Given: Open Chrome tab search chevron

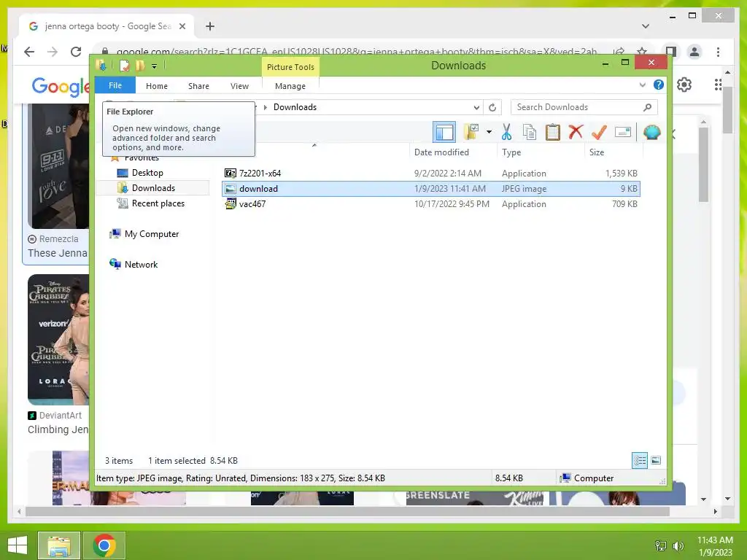Looking at the screenshot, I should [x=646, y=26].
